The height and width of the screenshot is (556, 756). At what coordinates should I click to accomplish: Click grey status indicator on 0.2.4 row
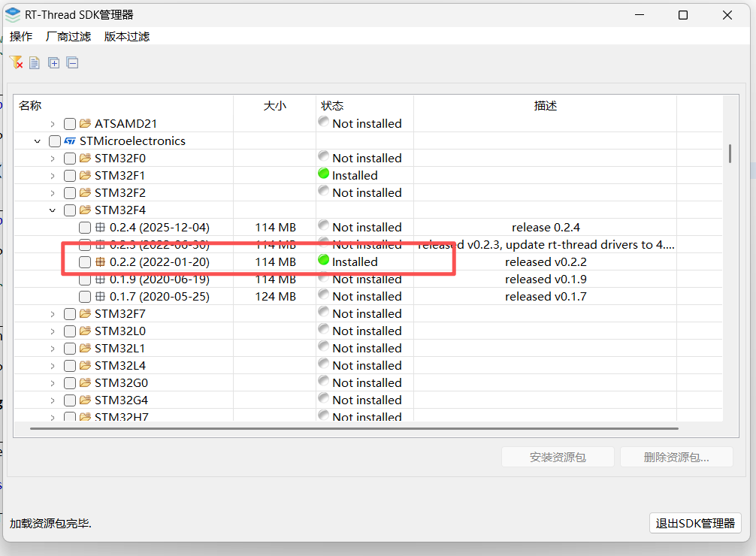pos(324,225)
